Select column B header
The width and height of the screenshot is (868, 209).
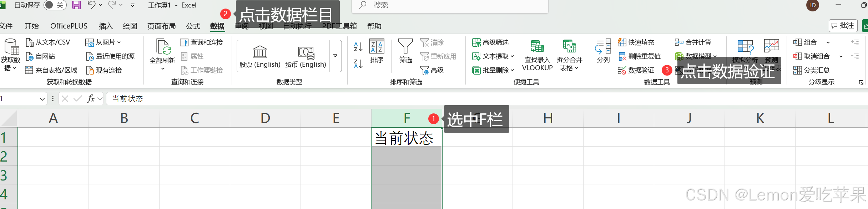tap(124, 118)
